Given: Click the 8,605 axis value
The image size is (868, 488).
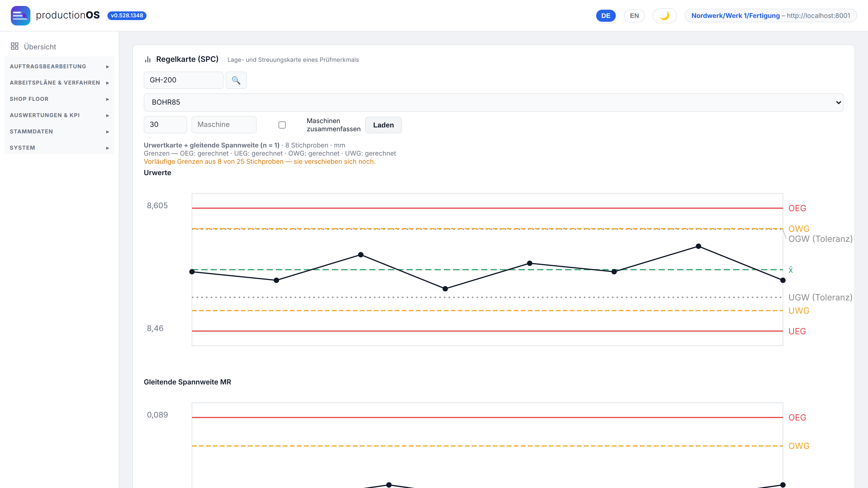Looking at the screenshot, I should (x=157, y=206).
